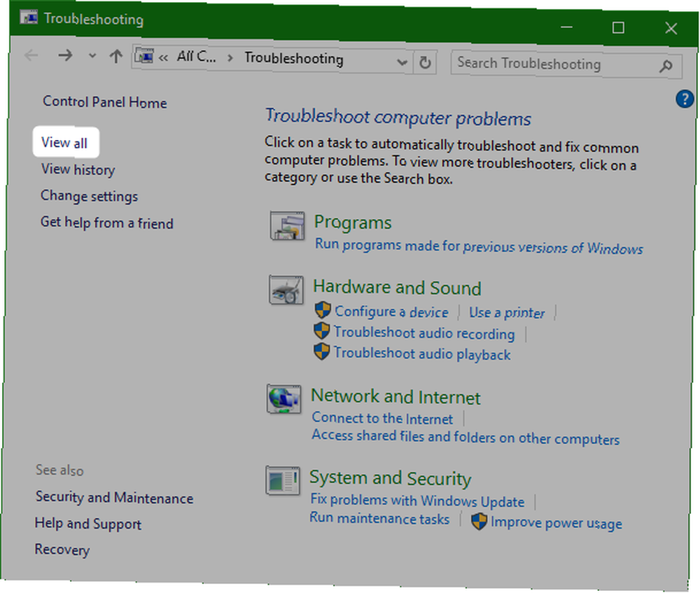Screen dimensions: 700x593
Task: Click the Back navigation arrow
Action: tap(31, 55)
